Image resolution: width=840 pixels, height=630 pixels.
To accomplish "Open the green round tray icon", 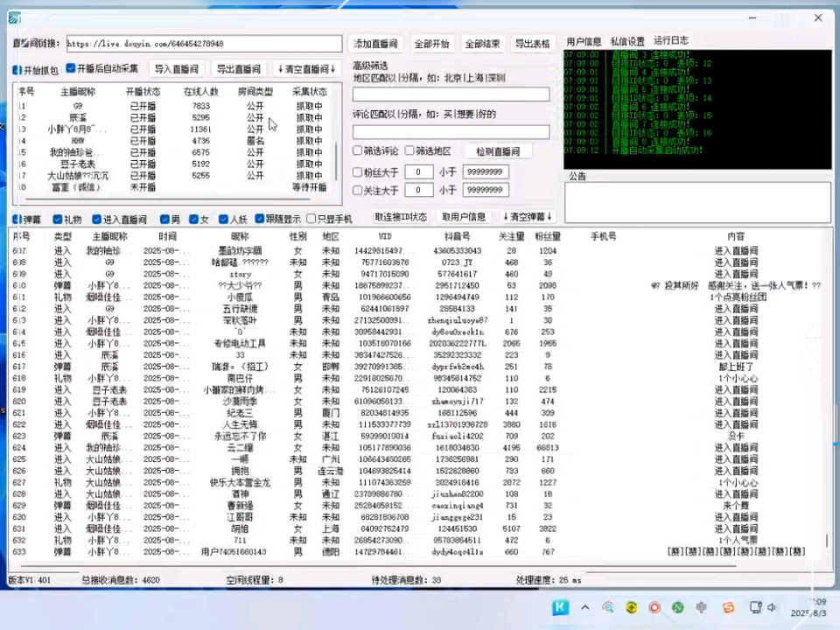I will (678, 607).
